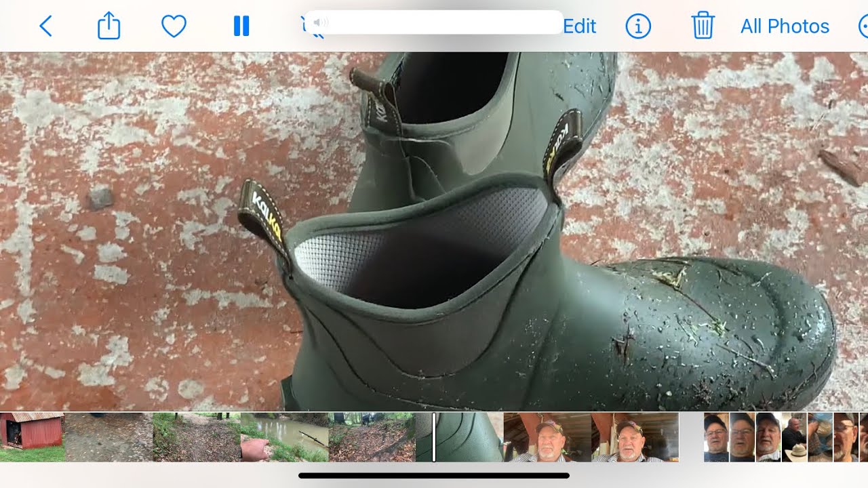Viewport: 868px width, 488px height.
Task: Select the leafy creek bed thumbnail
Action: coord(372,437)
